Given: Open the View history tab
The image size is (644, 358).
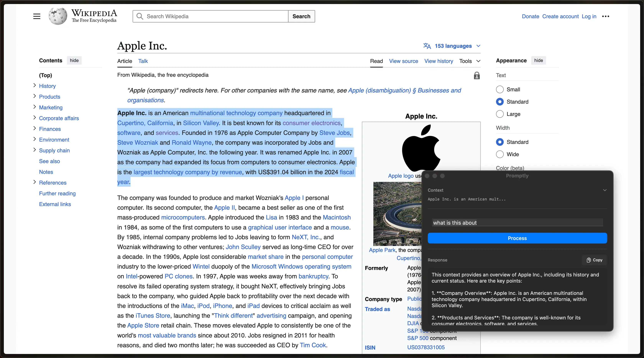Looking at the screenshot, I should click(439, 61).
